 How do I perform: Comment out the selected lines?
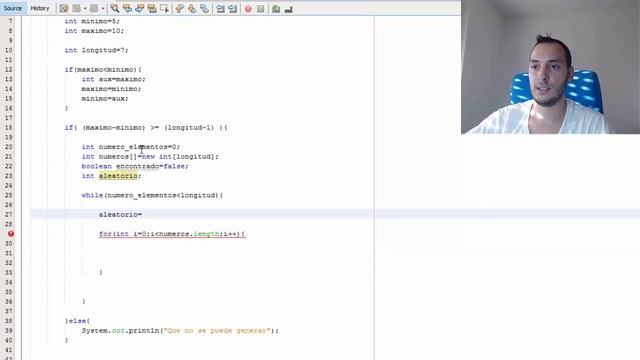pyautogui.click(x=276, y=9)
